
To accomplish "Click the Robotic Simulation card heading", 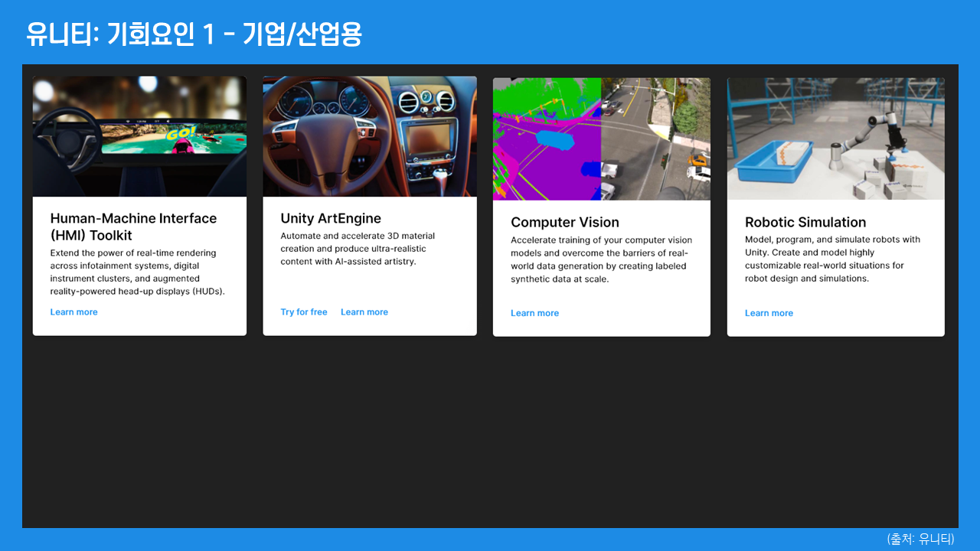I will pos(805,223).
